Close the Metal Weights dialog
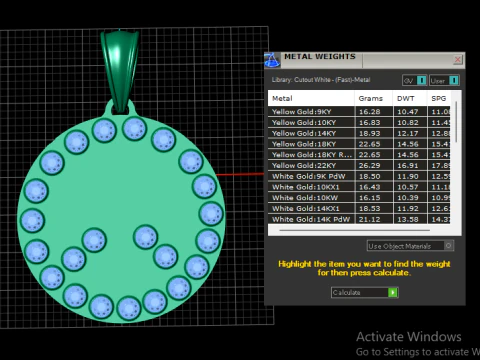The image size is (480, 360). pyautogui.click(x=458, y=60)
